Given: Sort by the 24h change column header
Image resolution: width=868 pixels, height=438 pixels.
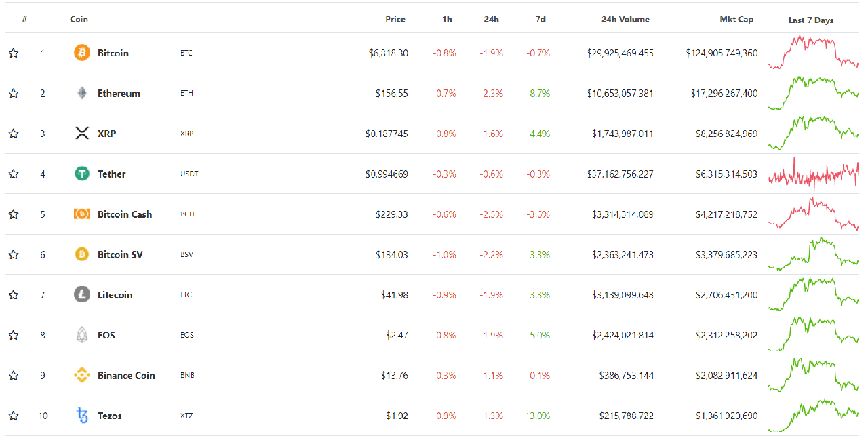Looking at the screenshot, I should pyautogui.click(x=492, y=19).
